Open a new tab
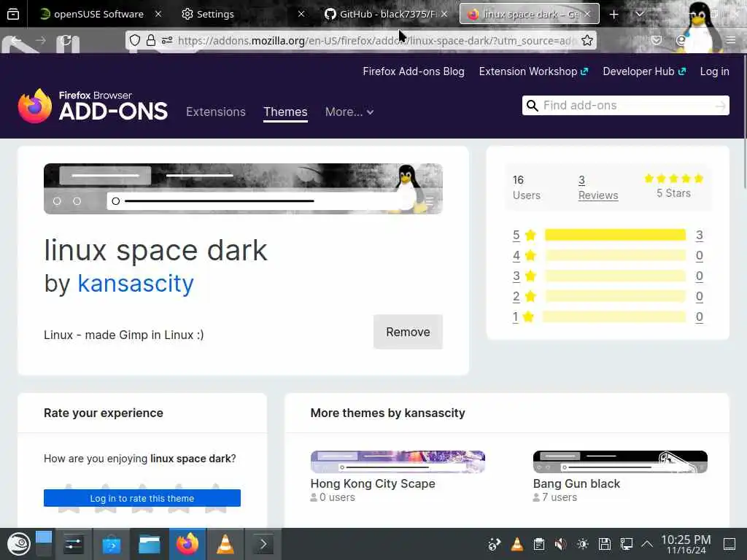This screenshot has height=560, width=747. pyautogui.click(x=614, y=15)
